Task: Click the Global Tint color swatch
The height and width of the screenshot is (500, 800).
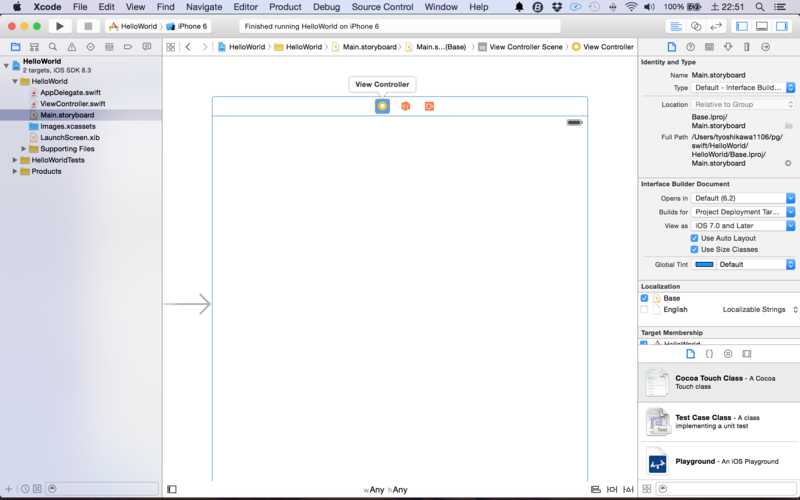Action: [x=704, y=264]
